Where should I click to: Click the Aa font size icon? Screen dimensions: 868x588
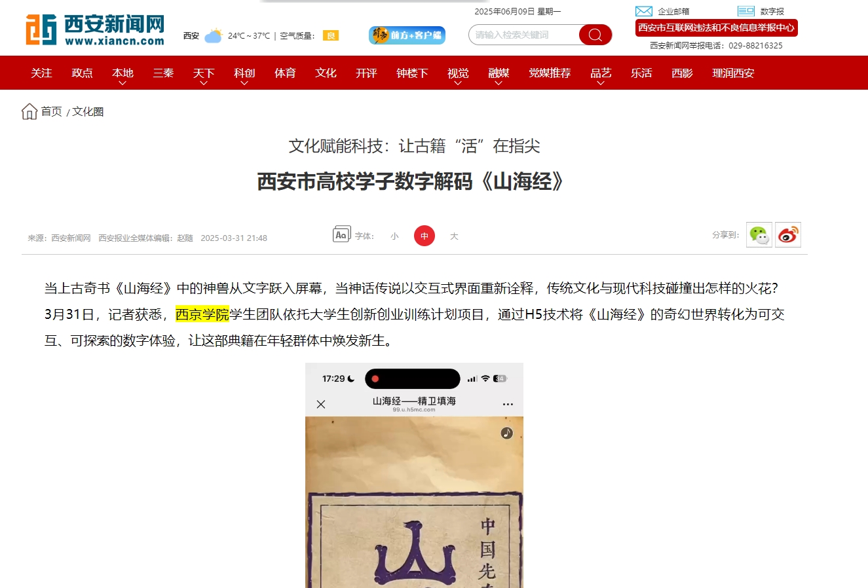(x=341, y=234)
